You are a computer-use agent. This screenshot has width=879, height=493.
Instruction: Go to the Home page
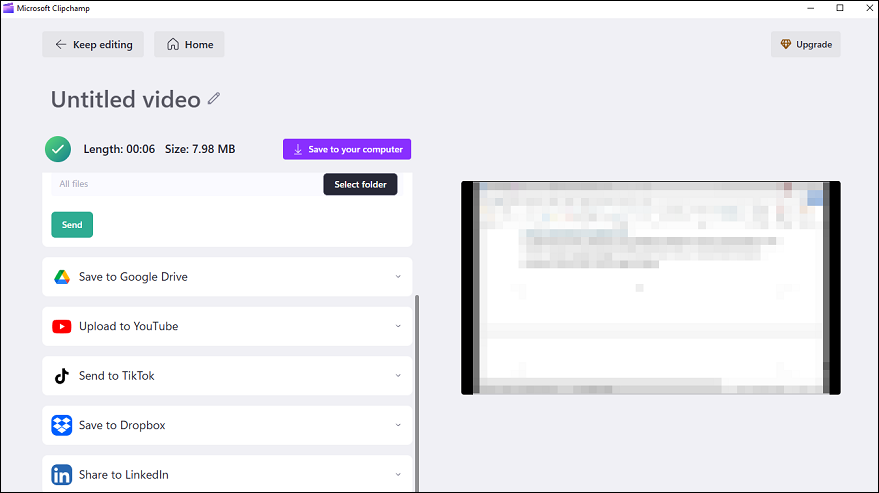tap(189, 44)
